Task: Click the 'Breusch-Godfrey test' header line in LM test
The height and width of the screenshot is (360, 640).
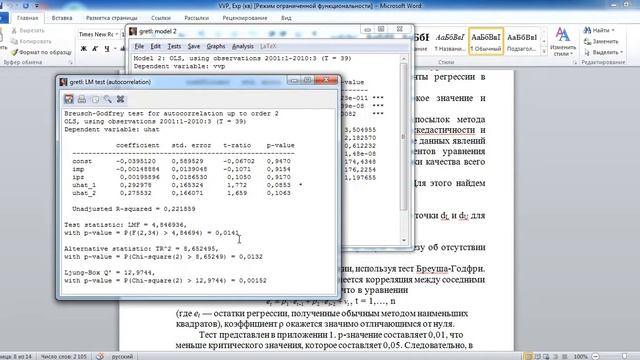Action: tap(171, 113)
